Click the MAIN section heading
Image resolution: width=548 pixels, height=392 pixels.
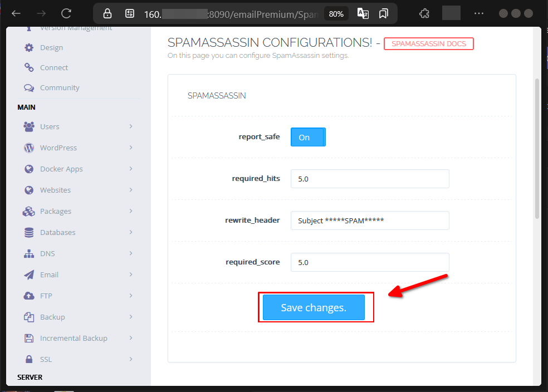(x=26, y=107)
